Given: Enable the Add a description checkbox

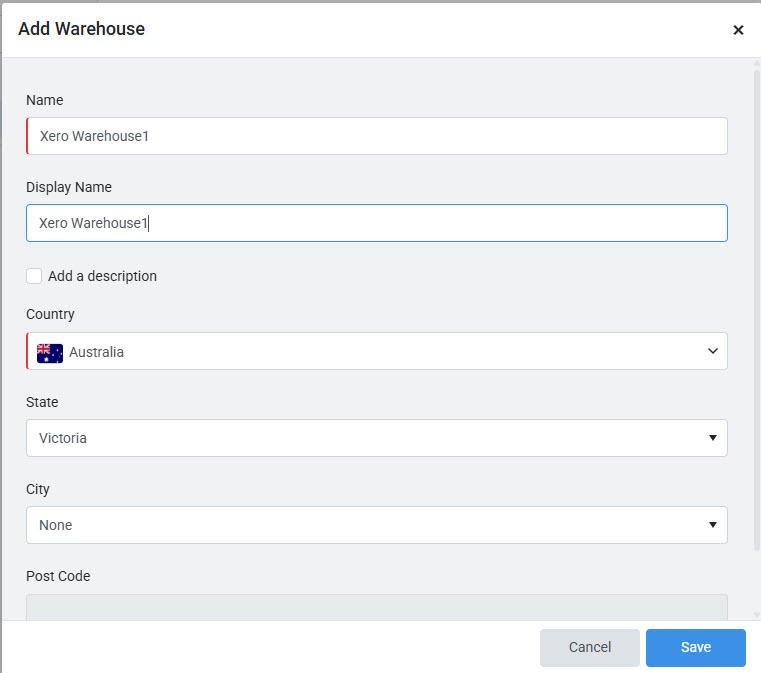Looking at the screenshot, I should [34, 276].
